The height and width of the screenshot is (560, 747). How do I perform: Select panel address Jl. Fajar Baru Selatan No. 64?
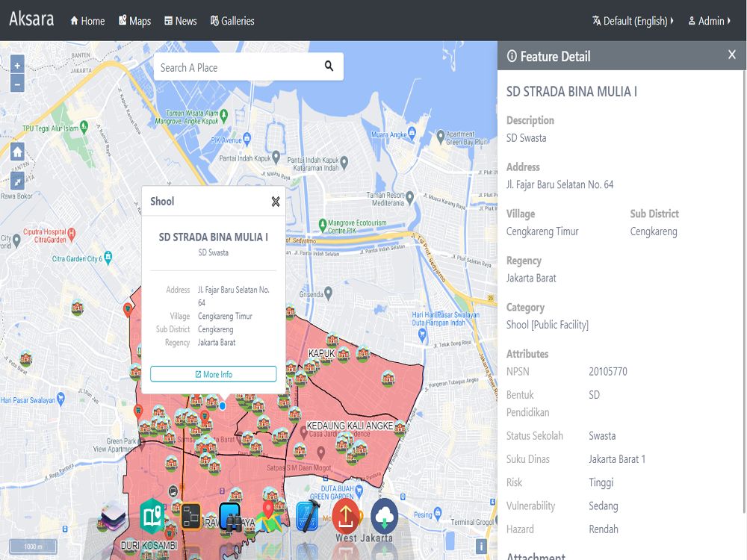click(560, 184)
